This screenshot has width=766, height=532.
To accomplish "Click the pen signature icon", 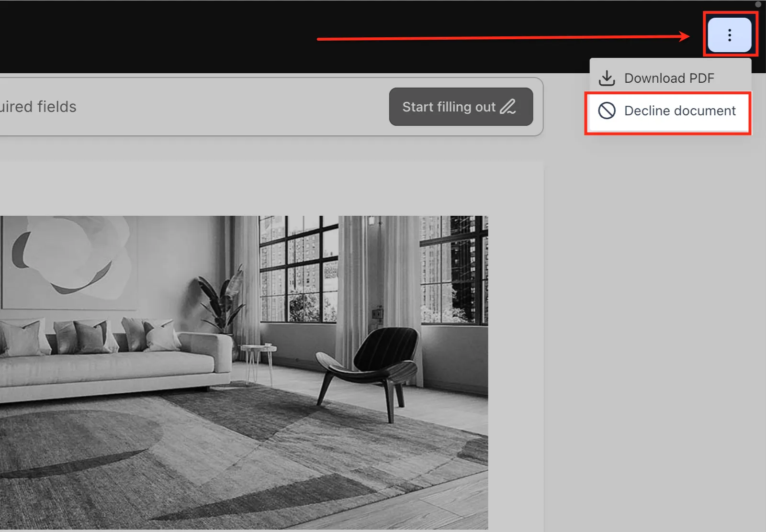I will pyautogui.click(x=508, y=107).
